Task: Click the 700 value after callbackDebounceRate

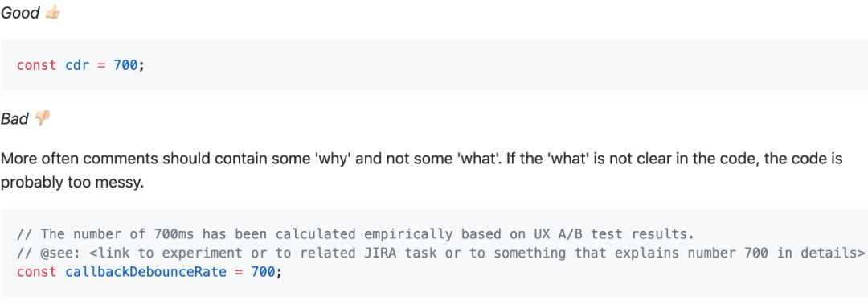Action: pos(264,272)
